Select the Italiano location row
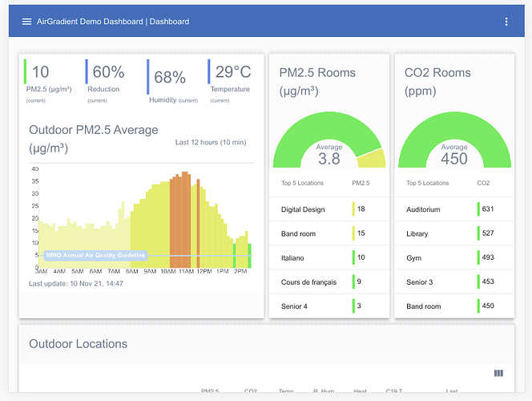 pos(329,257)
